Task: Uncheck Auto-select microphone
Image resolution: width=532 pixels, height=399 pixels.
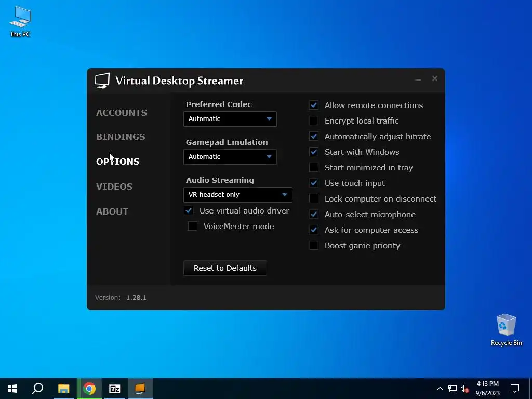Action: pos(314,215)
